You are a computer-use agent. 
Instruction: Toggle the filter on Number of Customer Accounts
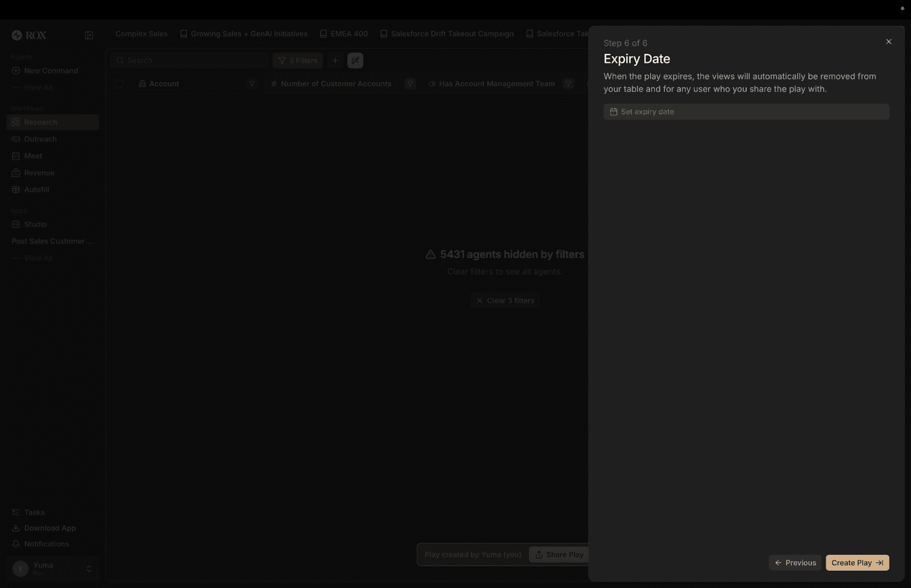tap(410, 84)
